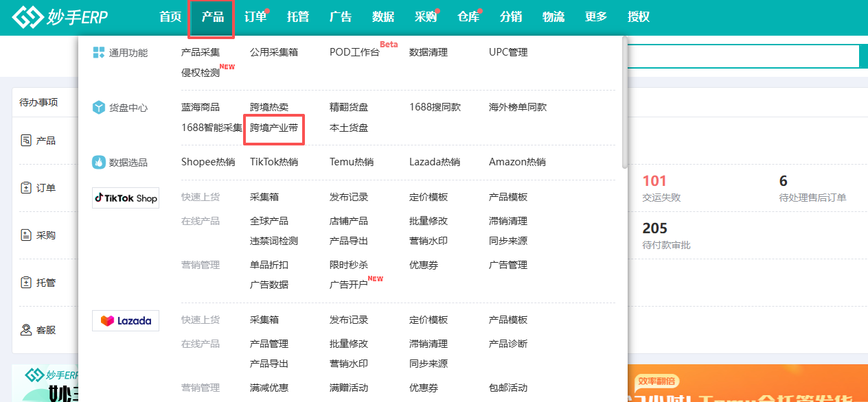Open the 广告 top menu

[341, 17]
